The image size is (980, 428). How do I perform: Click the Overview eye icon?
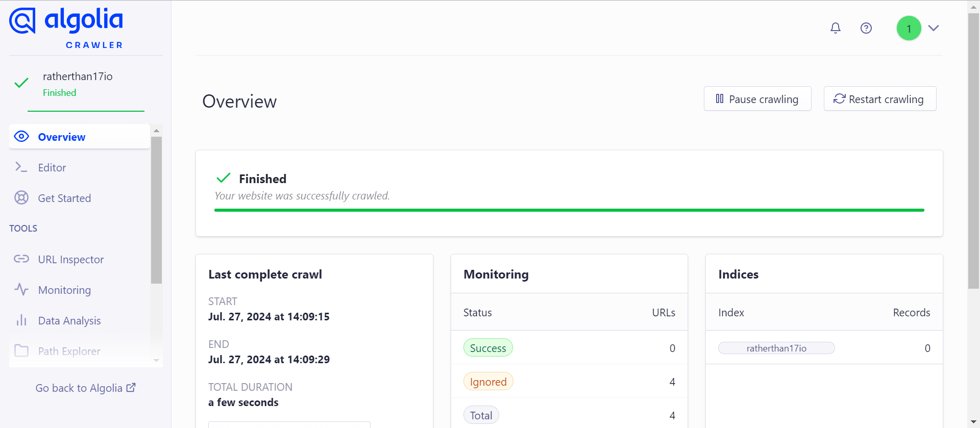click(21, 136)
